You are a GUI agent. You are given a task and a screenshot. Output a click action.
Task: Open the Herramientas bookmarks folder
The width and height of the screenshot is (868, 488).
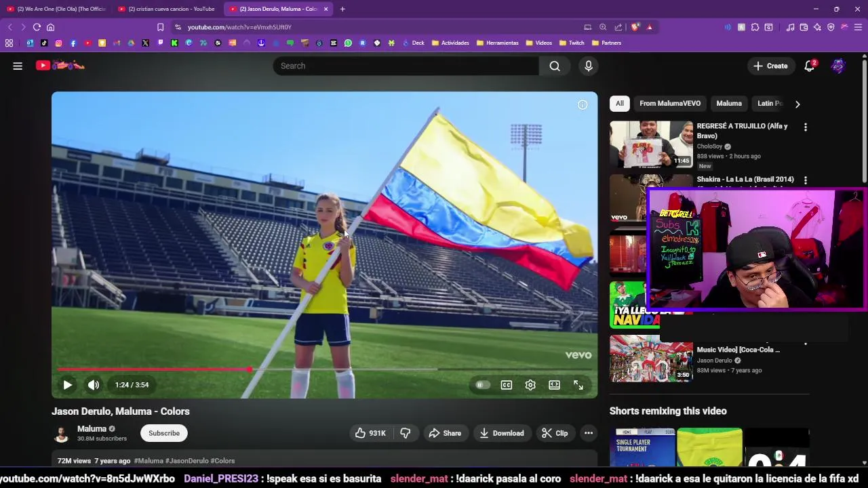pyautogui.click(x=497, y=43)
